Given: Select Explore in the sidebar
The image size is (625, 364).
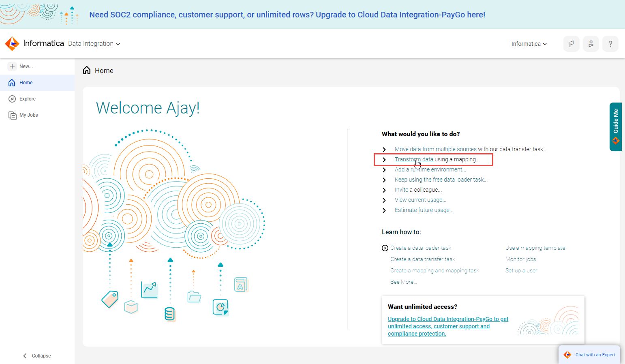Looking at the screenshot, I should pos(37,99).
